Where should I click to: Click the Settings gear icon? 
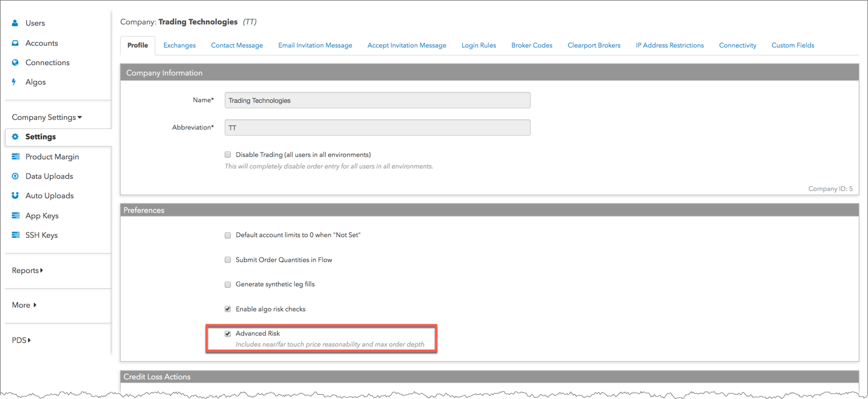click(15, 137)
